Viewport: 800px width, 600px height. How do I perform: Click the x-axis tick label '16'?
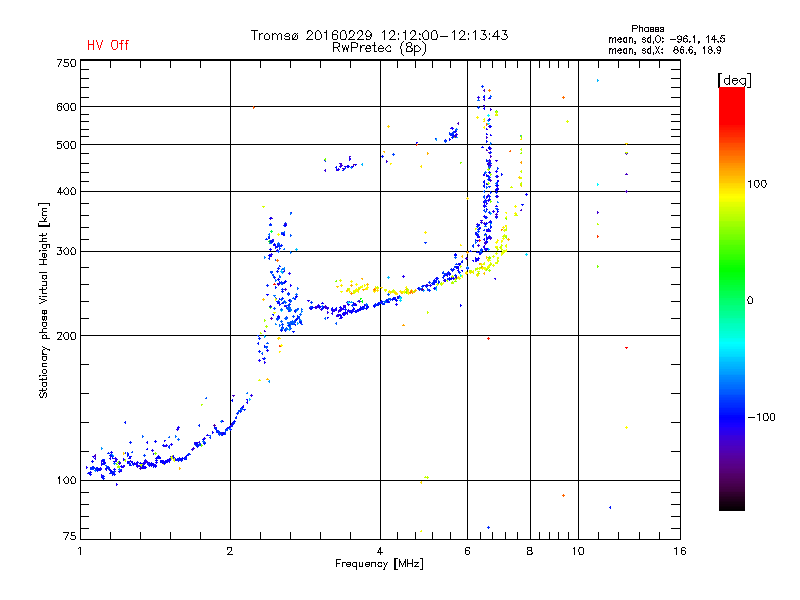pos(680,551)
